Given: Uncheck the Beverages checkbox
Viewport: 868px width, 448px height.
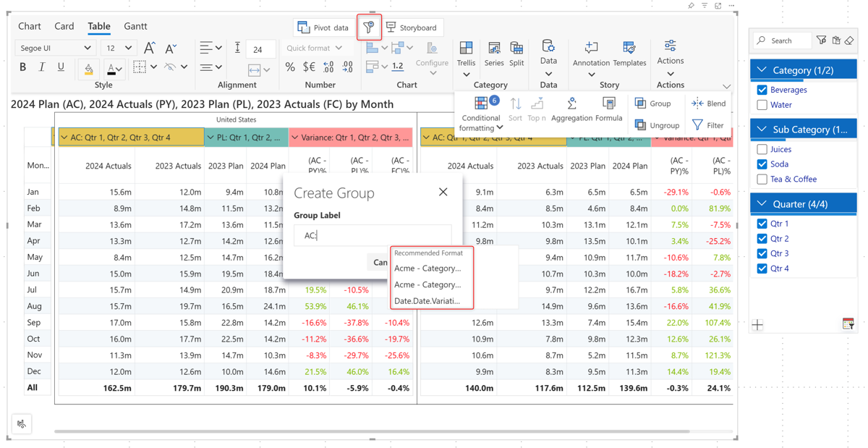Looking at the screenshot, I should click(762, 90).
